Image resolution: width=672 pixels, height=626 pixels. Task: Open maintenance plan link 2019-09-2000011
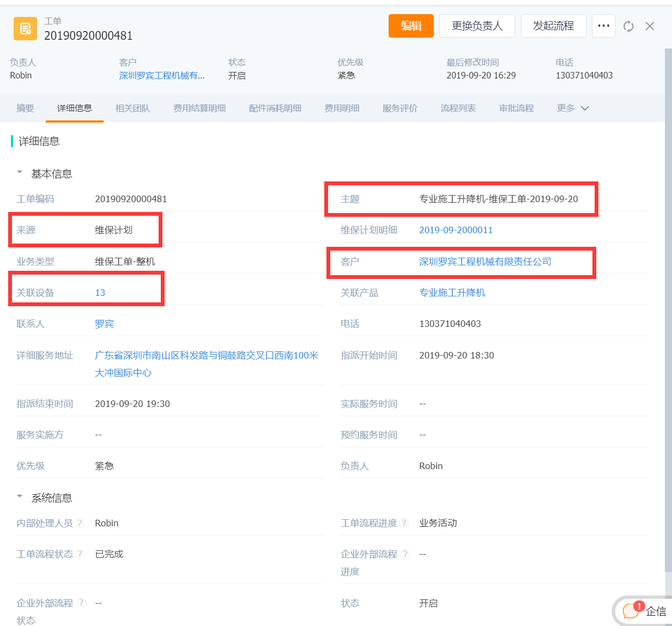point(456,230)
